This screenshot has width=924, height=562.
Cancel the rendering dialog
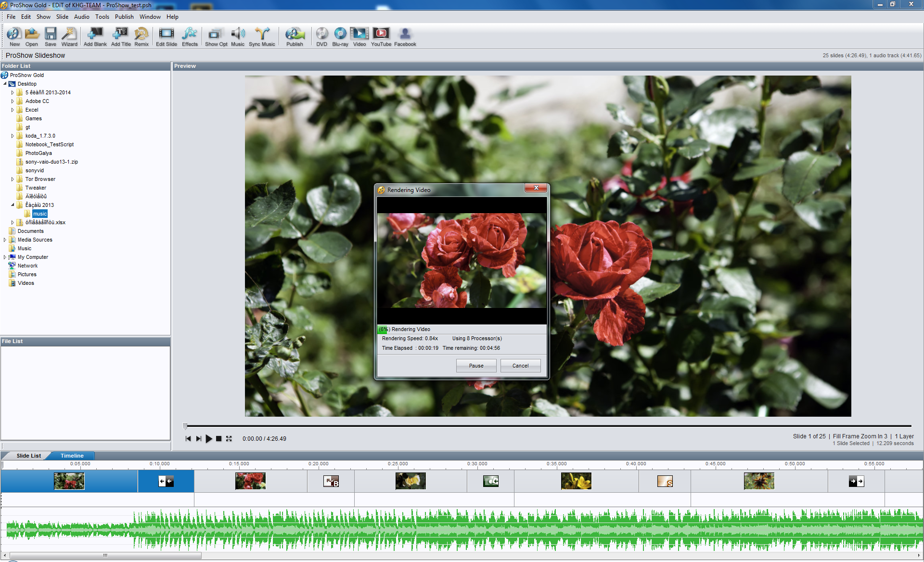[x=520, y=366]
